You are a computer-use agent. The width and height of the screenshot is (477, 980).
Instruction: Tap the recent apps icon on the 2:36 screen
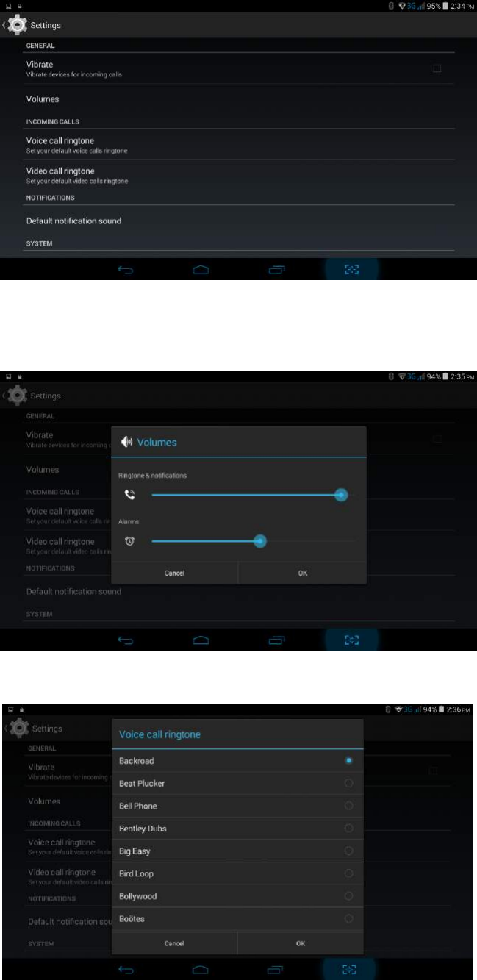(276, 970)
